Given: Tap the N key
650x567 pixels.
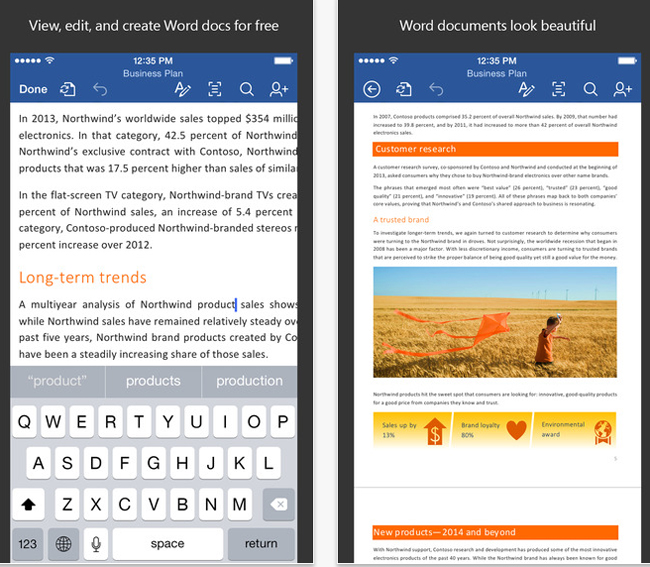Looking at the screenshot, I should click(211, 504).
